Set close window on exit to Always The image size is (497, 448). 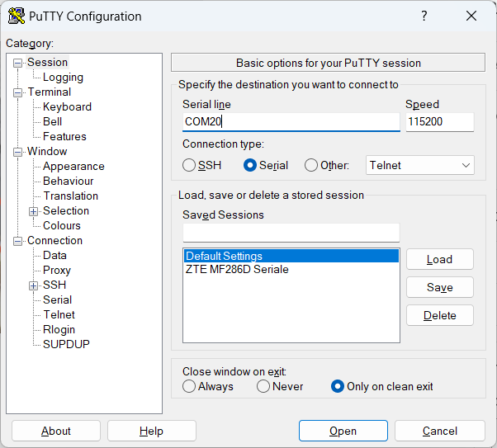pos(190,386)
